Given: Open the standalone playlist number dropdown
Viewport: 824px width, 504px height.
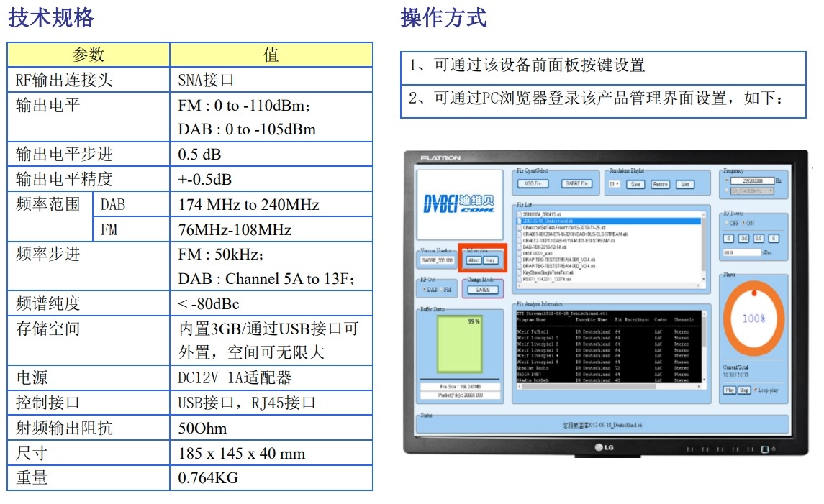Looking at the screenshot, I should [x=614, y=184].
